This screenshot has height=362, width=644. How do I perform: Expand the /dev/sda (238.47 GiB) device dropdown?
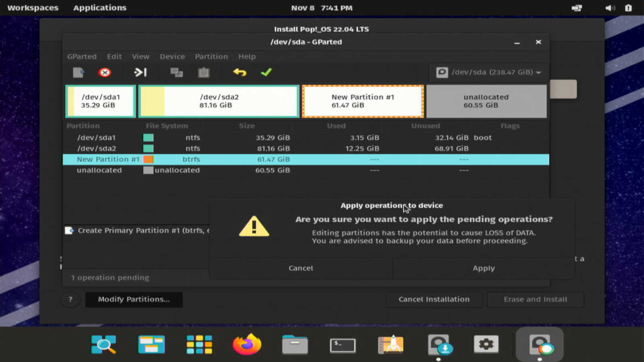tap(489, 72)
